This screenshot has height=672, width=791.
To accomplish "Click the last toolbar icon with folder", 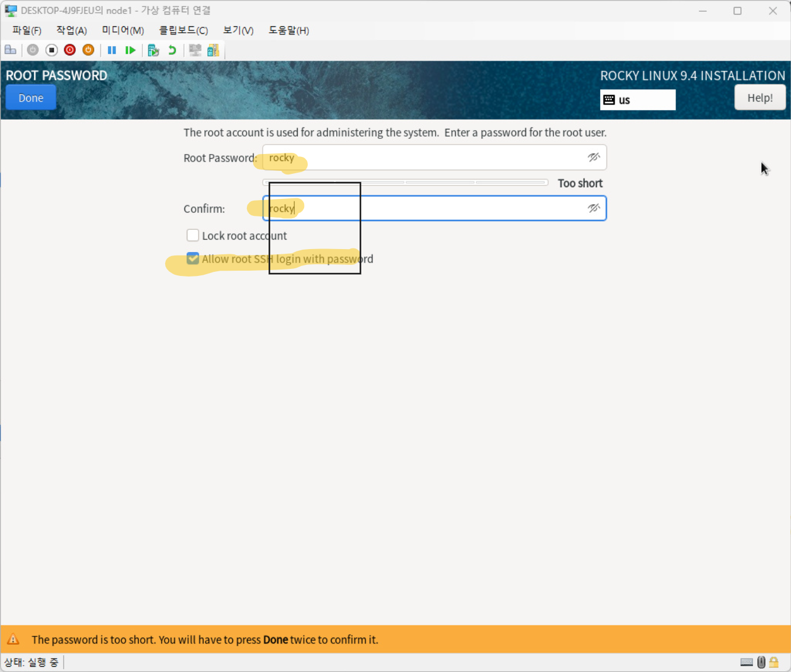I will (214, 50).
